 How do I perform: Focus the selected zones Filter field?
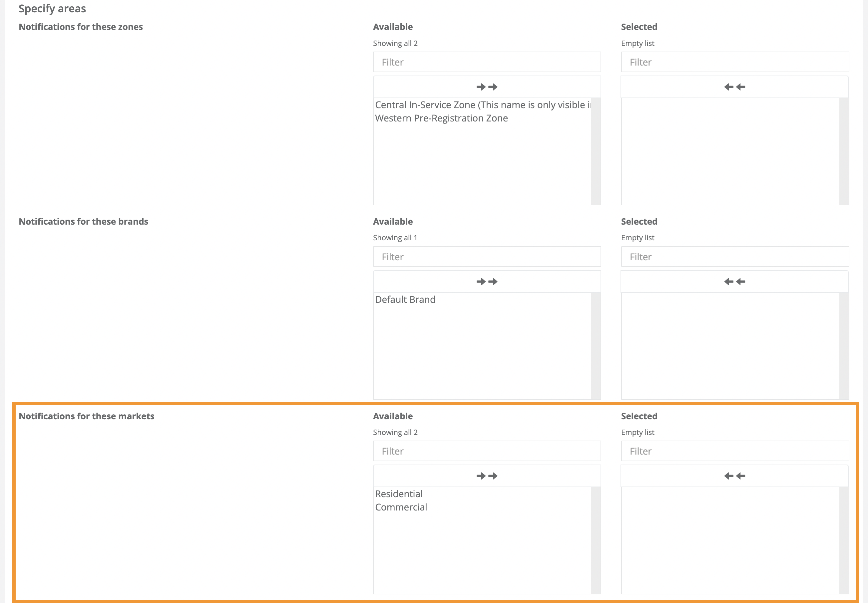pos(734,62)
